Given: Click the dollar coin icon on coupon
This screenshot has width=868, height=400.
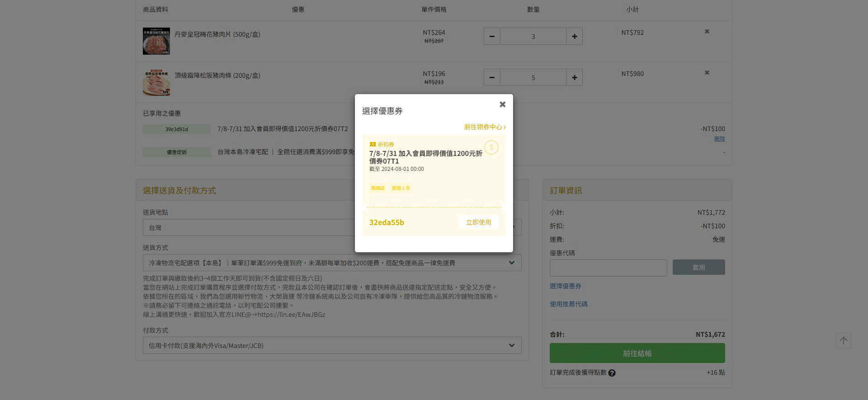Looking at the screenshot, I should 491,148.
